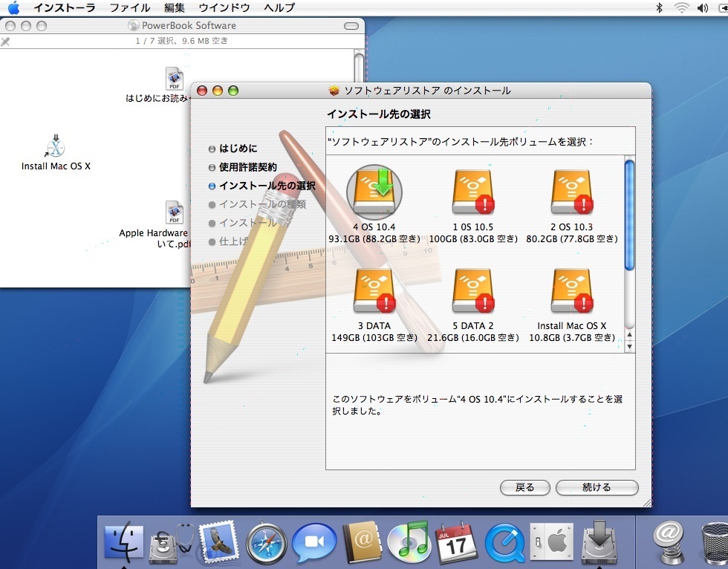
Task: Select the 2 OS 10.3 volume icon
Action: click(x=572, y=192)
